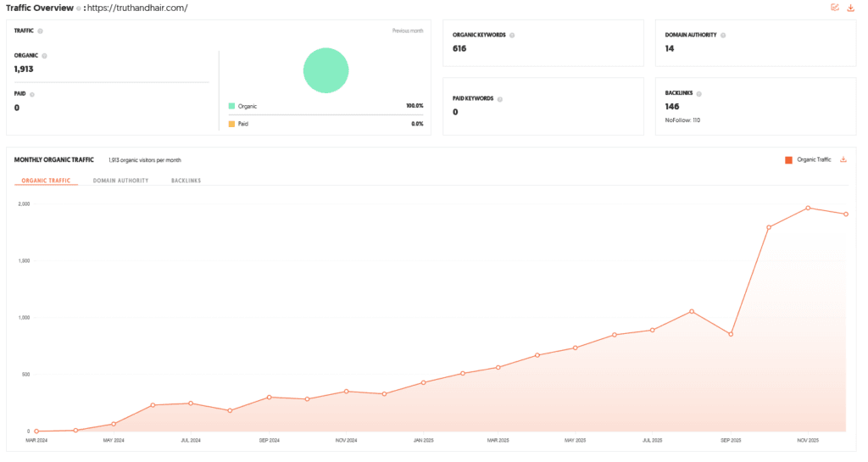Image resolution: width=868 pixels, height=462 pixels.
Task: Click the yellow Paid legend swatch
Action: tap(231, 124)
